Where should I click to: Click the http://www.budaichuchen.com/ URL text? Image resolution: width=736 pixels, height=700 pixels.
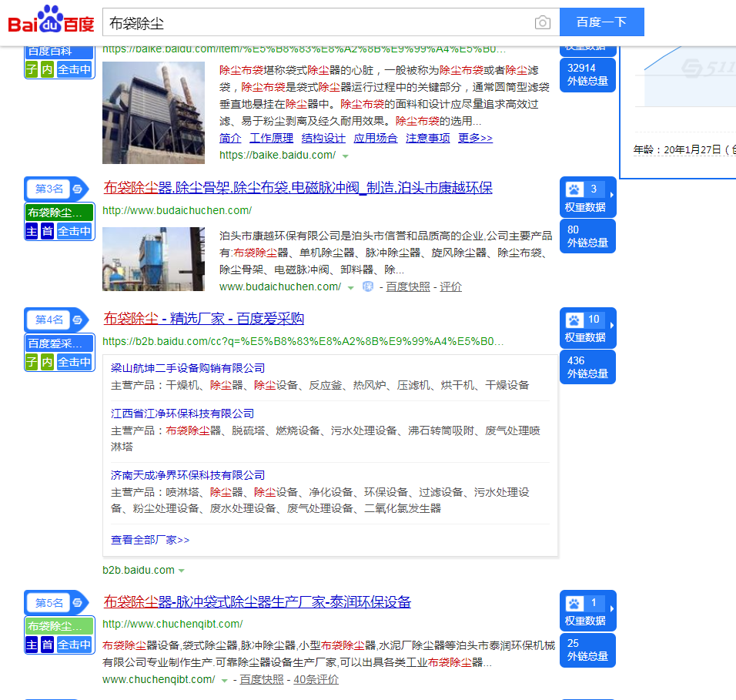point(177,210)
